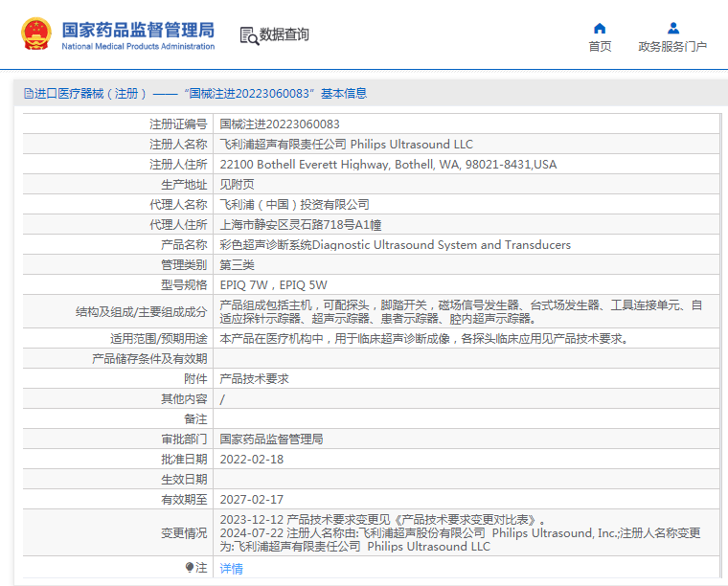
Task: Click the 数据查询 magnifier icon
Action: pyautogui.click(x=249, y=35)
